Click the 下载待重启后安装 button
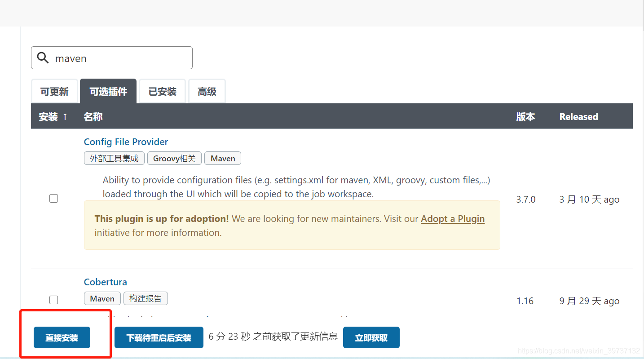The width and height of the screenshot is (644, 359). coord(159,337)
